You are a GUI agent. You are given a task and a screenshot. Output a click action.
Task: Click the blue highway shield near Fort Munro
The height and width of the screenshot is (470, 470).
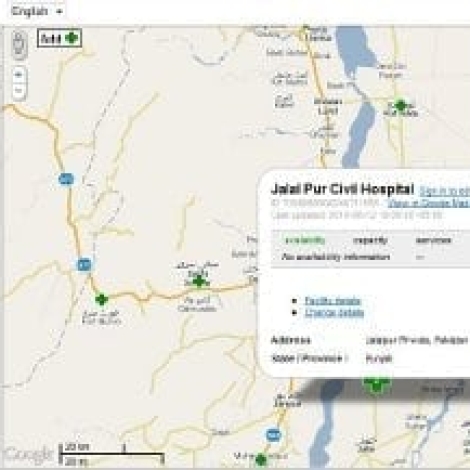[84, 265]
